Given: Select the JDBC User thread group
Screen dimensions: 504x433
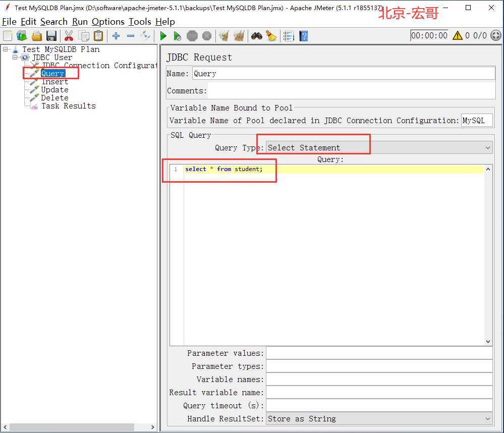Looking at the screenshot, I should [52, 58].
